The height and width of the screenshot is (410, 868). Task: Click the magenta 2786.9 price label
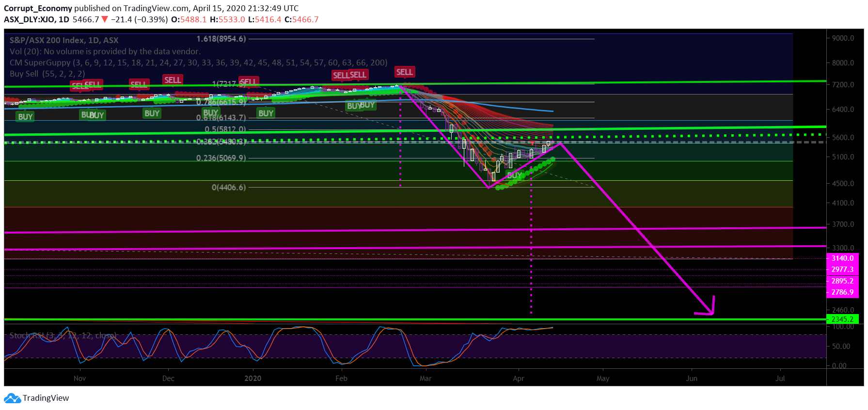(x=842, y=292)
